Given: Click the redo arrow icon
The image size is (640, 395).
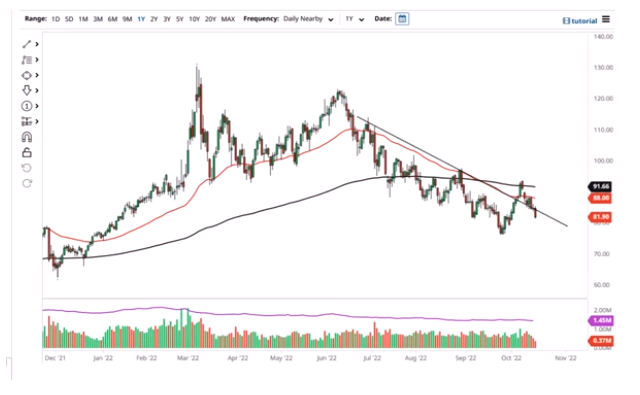Looking at the screenshot, I should click(27, 184).
